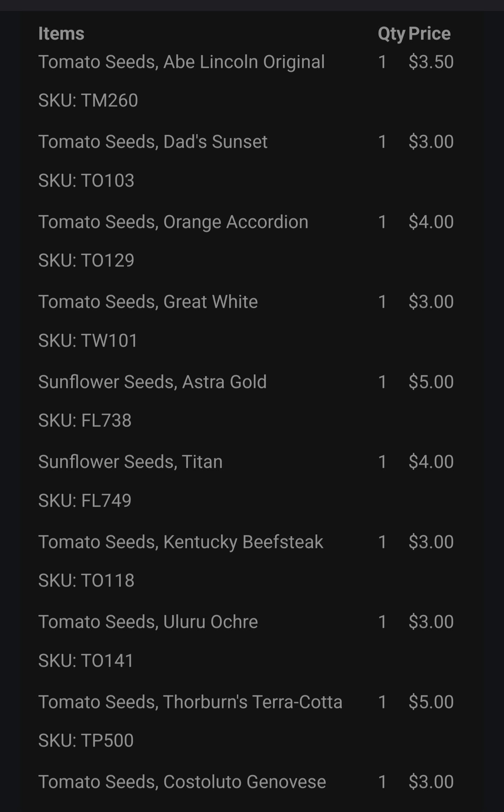Click the $5.00 price for Astra Gold
Screen dimensions: 504x812
point(431,382)
